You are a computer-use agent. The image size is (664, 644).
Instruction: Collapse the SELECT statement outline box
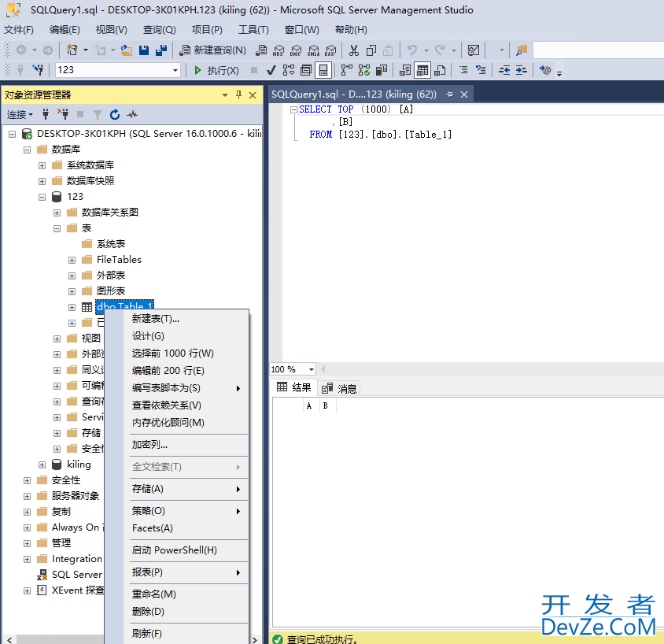pos(293,109)
